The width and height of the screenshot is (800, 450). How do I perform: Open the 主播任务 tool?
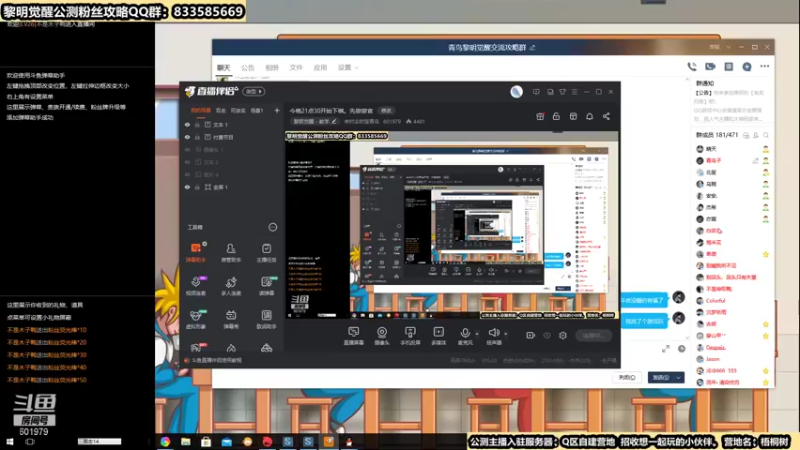point(266,253)
